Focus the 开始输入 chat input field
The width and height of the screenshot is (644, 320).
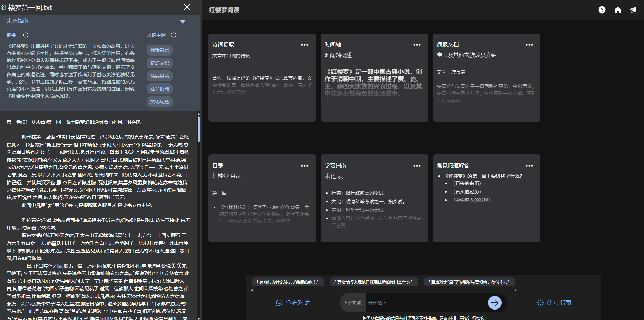point(425,303)
